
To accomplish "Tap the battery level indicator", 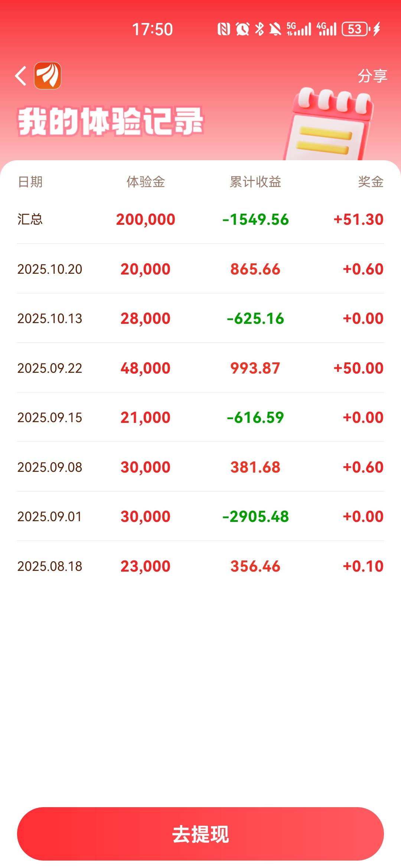I will tap(355, 29).
